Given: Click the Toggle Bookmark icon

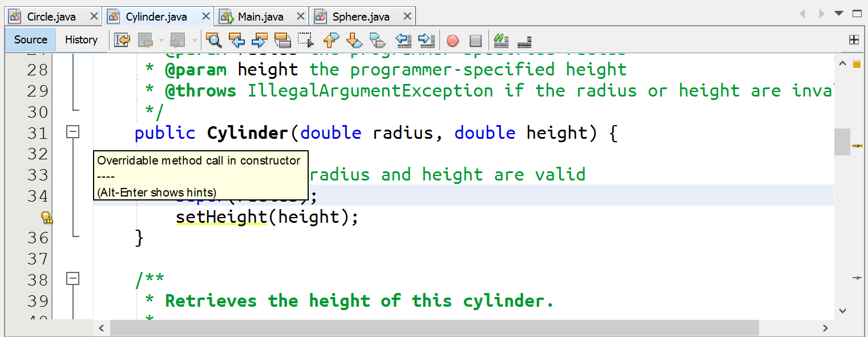Looking at the screenshot, I should pos(378,40).
